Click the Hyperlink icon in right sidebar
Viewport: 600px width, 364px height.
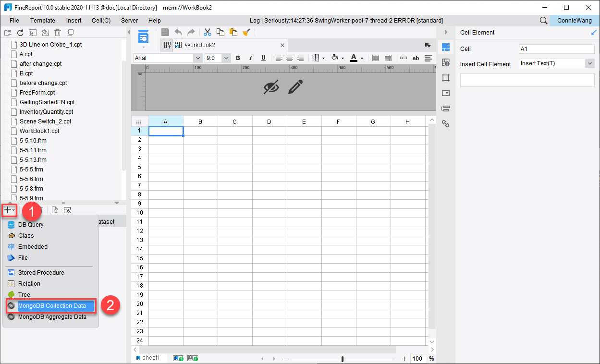coord(445,123)
